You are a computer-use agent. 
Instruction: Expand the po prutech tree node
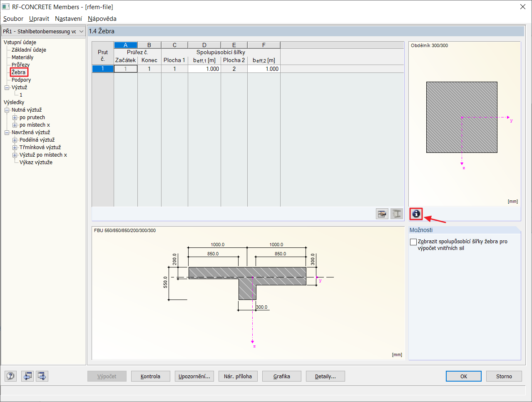tap(15, 117)
